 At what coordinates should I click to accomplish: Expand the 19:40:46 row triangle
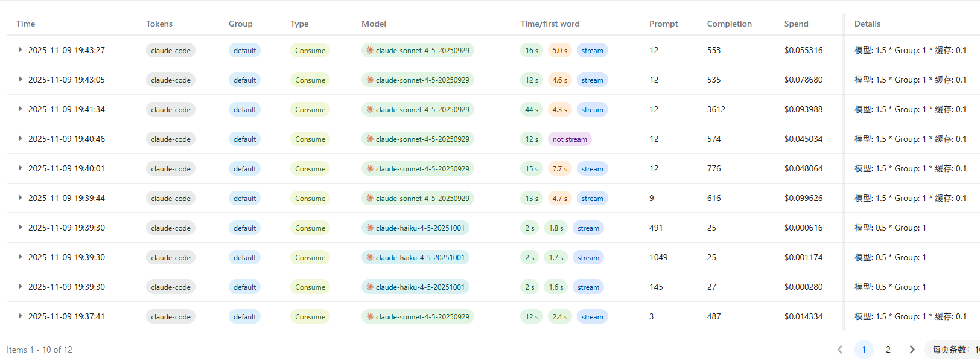pos(20,139)
